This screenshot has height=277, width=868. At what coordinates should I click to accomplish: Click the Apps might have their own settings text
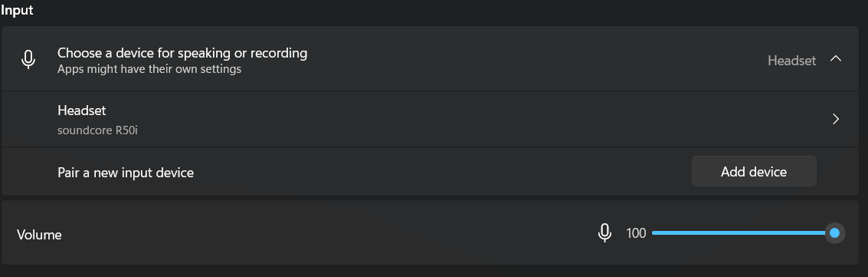tap(149, 69)
